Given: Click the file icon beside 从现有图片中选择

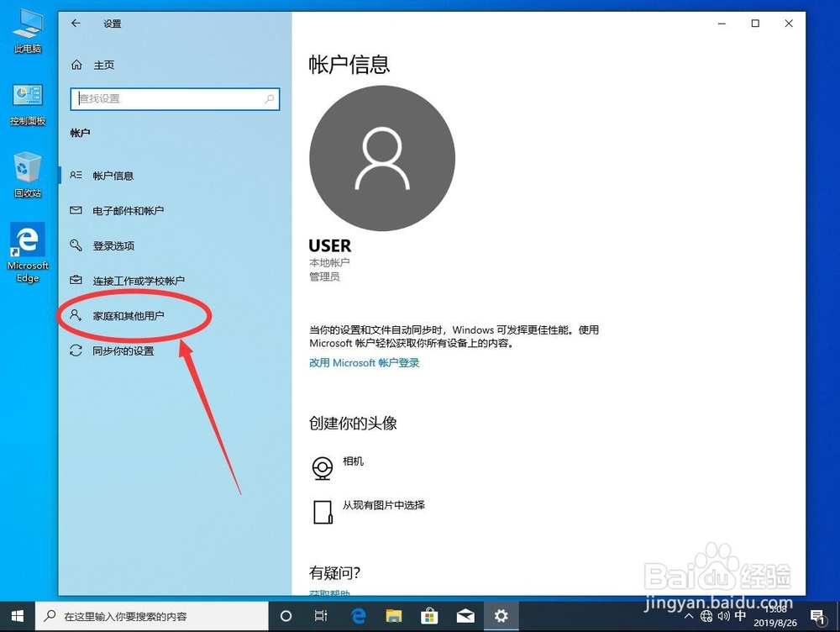Looking at the screenshot, I should pyautogui.click(x=323, y=512).
